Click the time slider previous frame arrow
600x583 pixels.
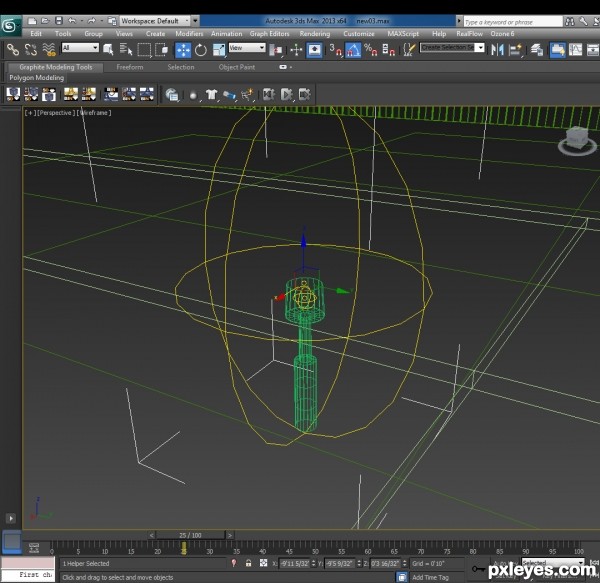click(x=152, y=535)
